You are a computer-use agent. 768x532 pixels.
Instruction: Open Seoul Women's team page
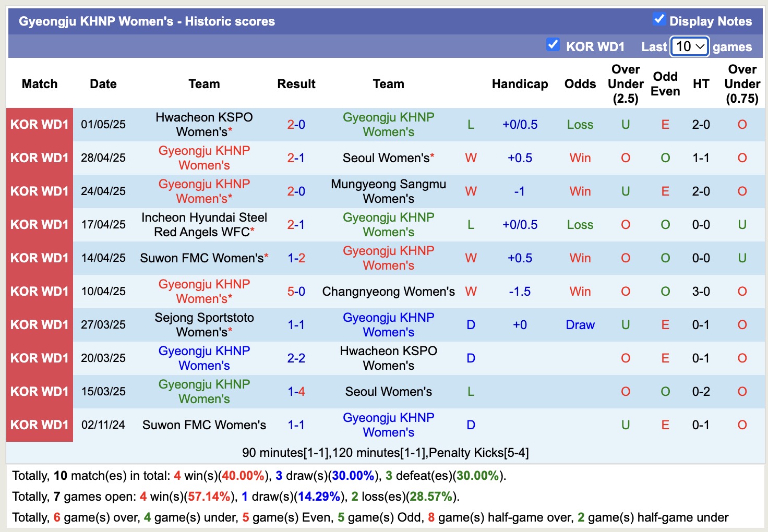point(386,158)
